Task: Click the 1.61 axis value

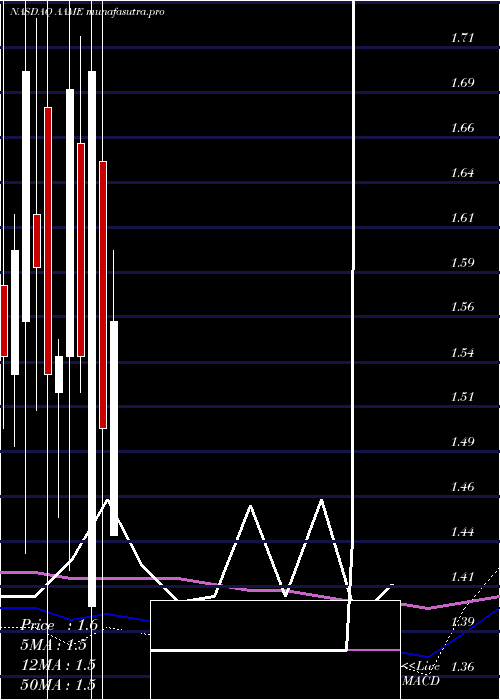Action: point(462,218)
